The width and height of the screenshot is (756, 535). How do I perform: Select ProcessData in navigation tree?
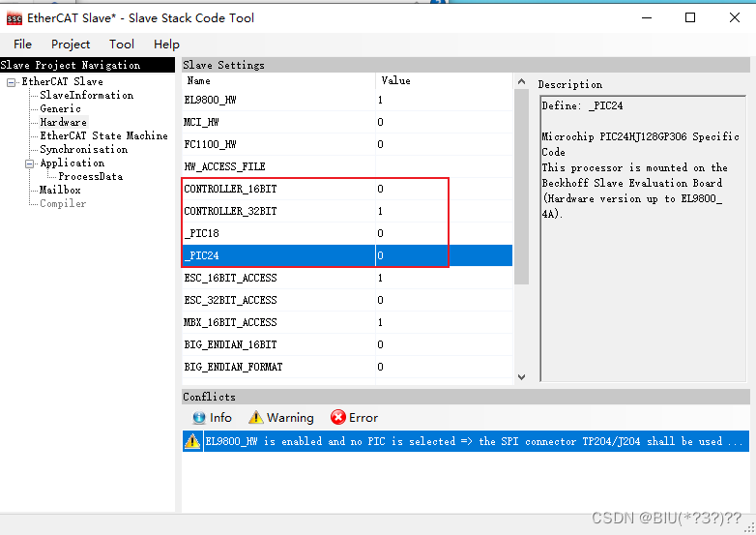coord(90,177)
